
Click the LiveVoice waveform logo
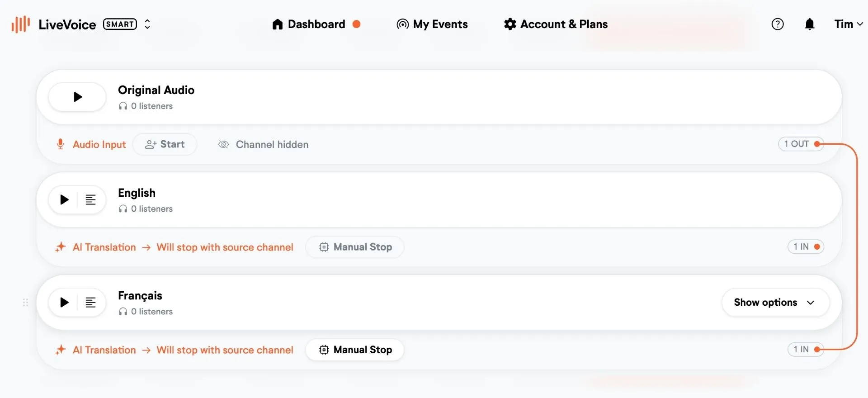[x=21, y=24]
